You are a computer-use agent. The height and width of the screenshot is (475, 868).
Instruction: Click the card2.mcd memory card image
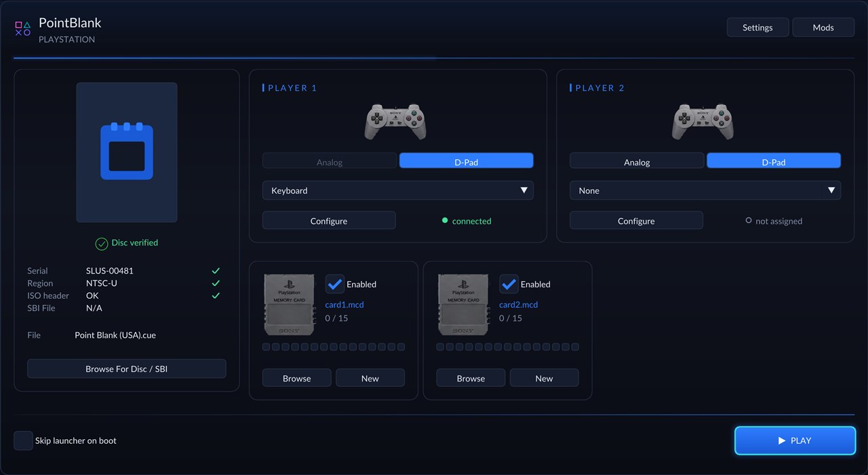click(x=464, y=304)
